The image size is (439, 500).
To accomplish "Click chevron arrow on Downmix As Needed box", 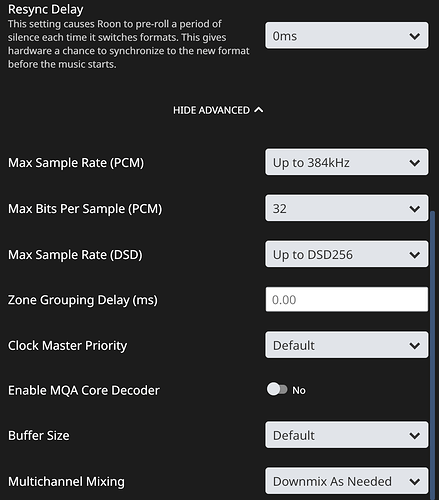I will (x=415, y=481).
